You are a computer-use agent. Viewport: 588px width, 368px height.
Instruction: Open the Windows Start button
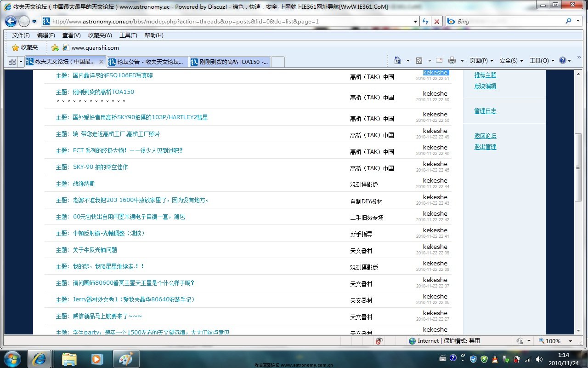tap(12, 358)
